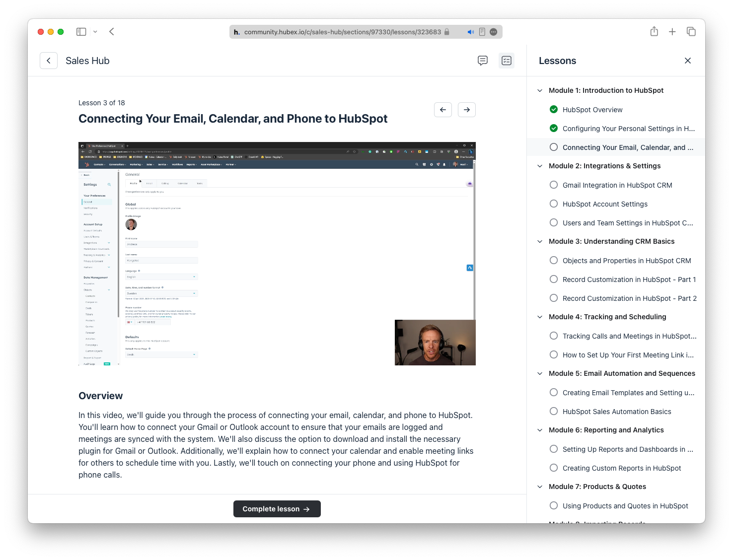Open HubSpot Sales Automation Basics lesson
The width and height of the screenshot is (733, 560).
tap(617, 412)
